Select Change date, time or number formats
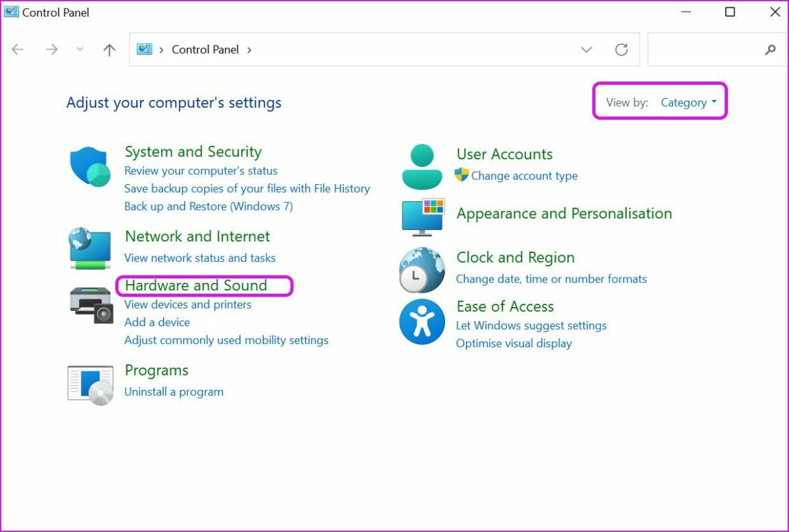The width and height of the screenshot is (789, 532). [551, 279]
